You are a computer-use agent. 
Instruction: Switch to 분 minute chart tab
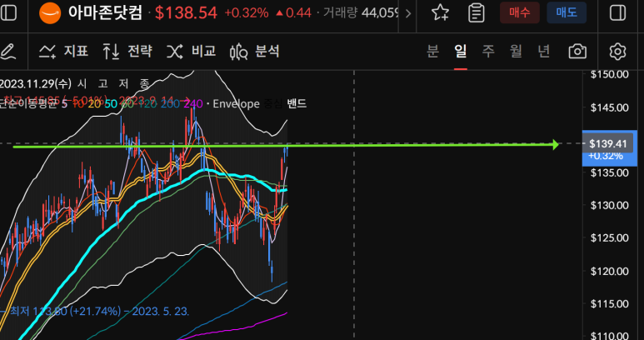tap(433, 52)
